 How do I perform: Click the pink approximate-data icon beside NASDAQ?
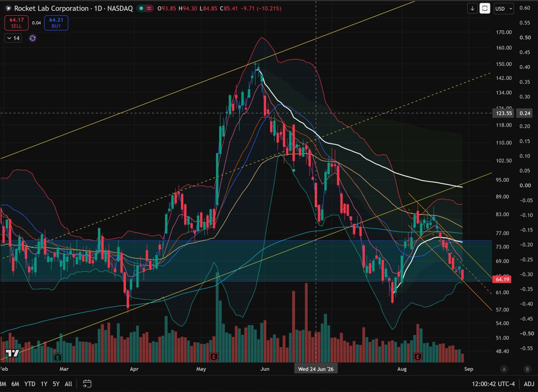(149, 8)
